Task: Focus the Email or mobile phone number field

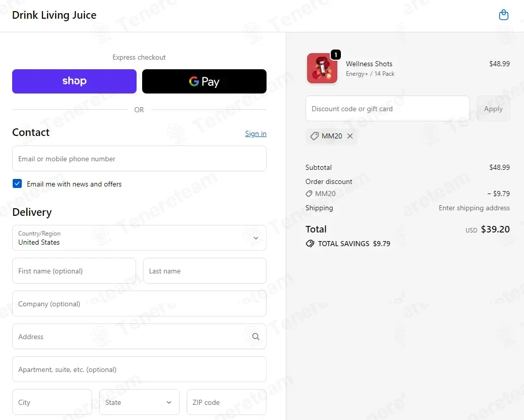Action: tap(140, 159)
